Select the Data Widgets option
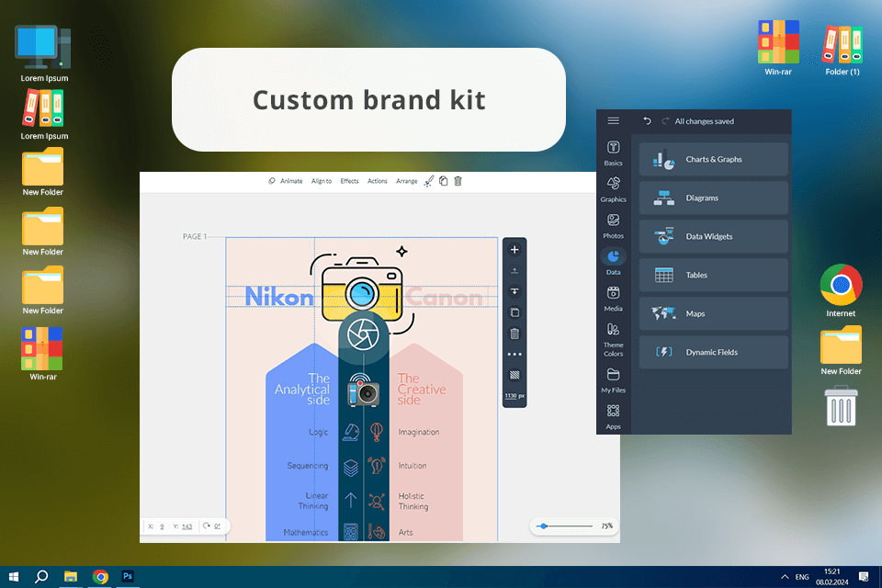 [x=713, y=236]
